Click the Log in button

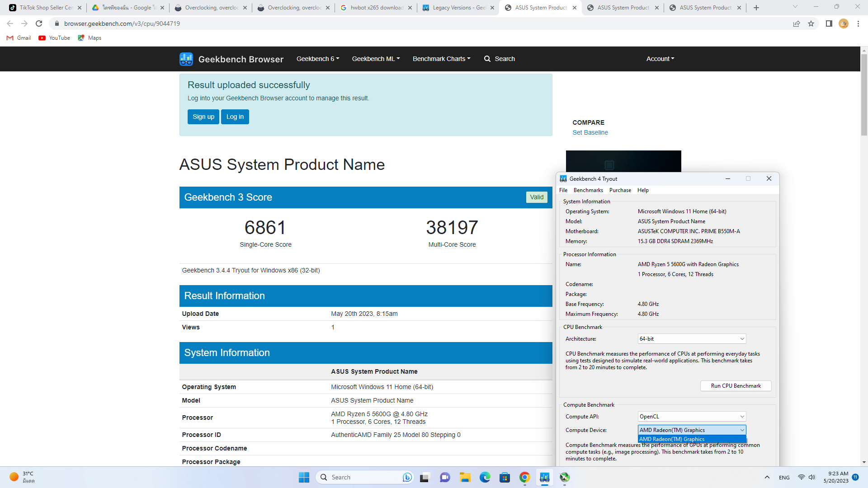235,117
